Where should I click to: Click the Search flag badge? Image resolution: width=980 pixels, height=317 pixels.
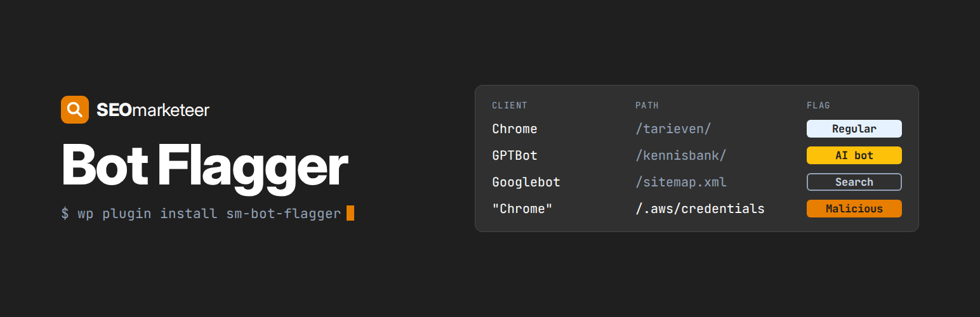pos(854,182)
